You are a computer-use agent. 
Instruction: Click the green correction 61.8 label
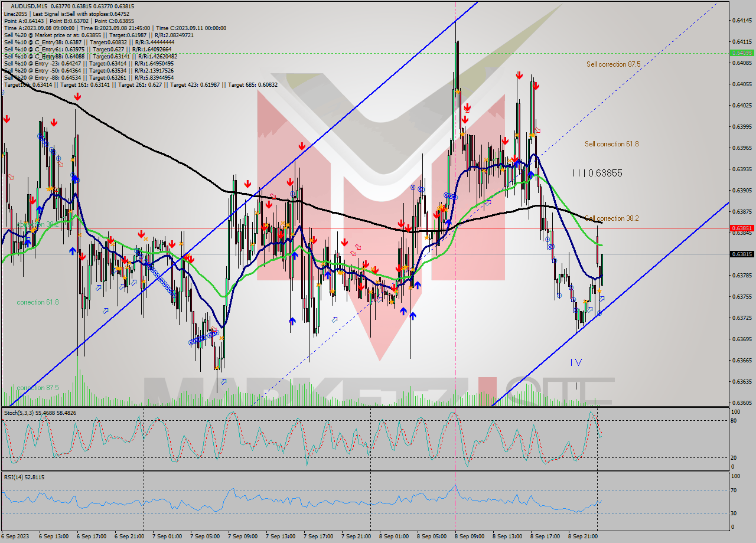[37, 302]
